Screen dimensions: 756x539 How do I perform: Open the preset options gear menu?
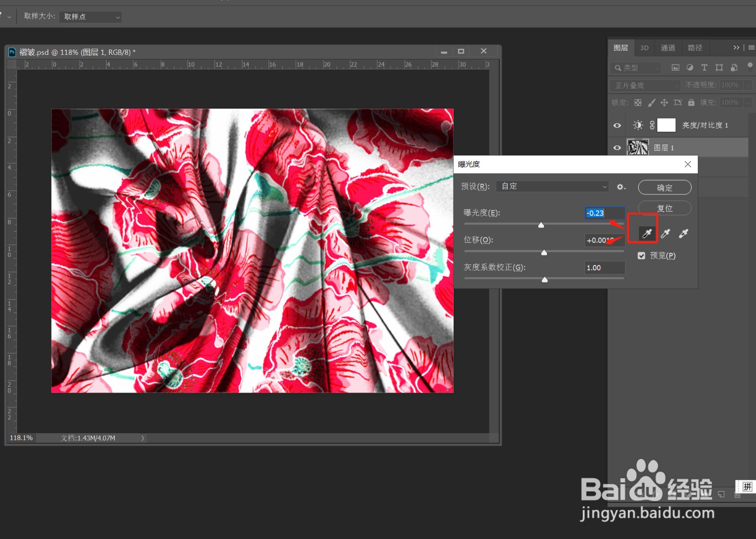(621, 187)
